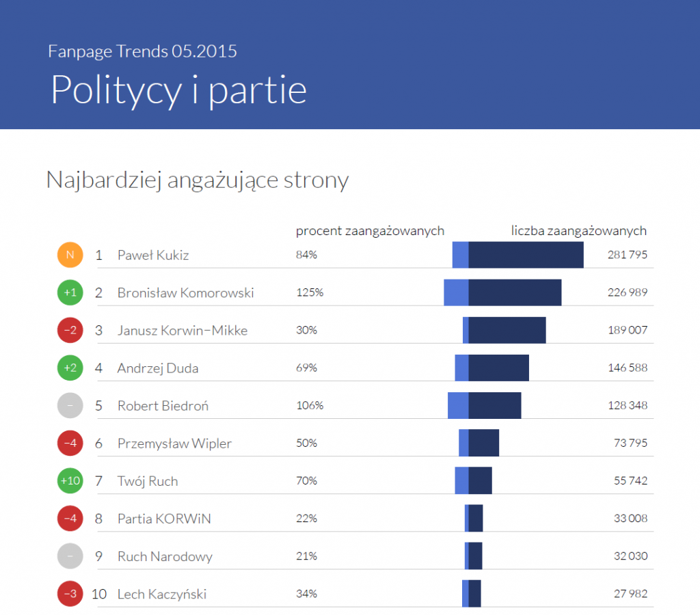700x615 pixels.
Task: Select the red −2 badge next to Korwin-Mikke
Action: click(70, 331)
